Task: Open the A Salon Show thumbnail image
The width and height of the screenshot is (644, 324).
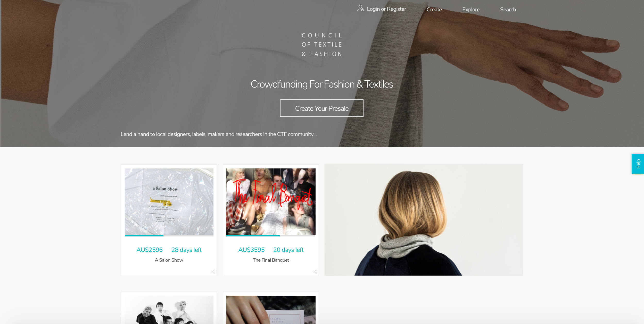Action: (x=169, y=202)
